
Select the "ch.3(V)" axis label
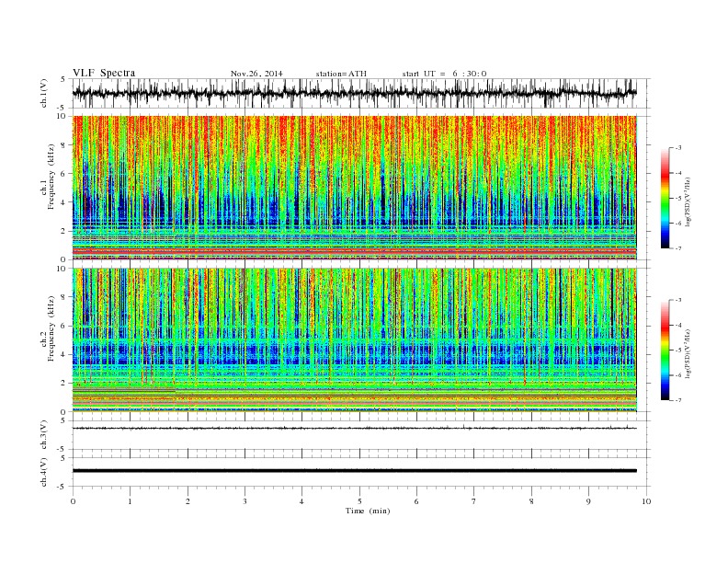(44, 435)
